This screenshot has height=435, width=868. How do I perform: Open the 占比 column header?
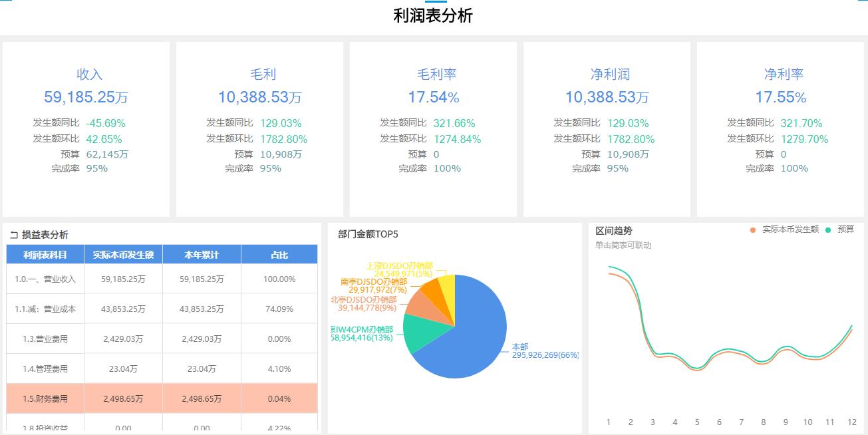[279, 254]
